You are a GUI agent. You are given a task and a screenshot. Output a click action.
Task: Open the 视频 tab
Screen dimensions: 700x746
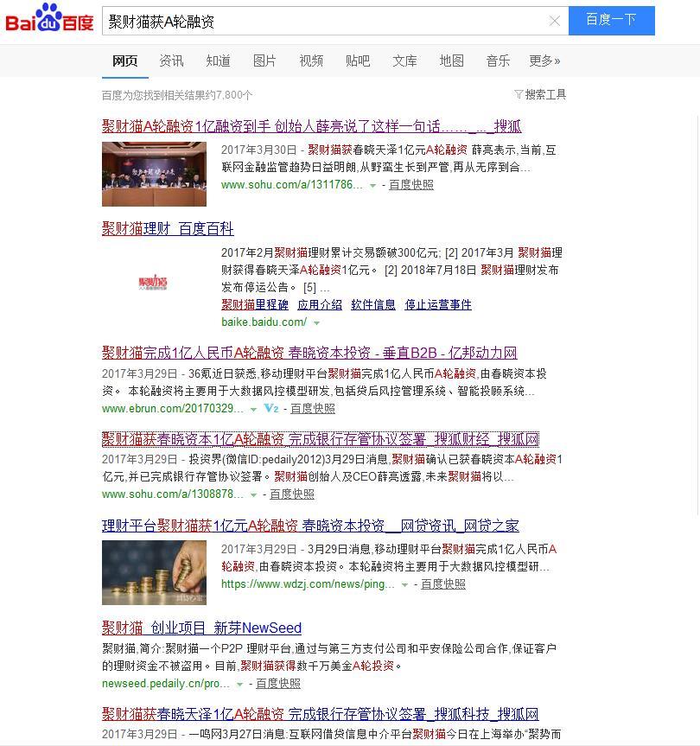point(311,61)
